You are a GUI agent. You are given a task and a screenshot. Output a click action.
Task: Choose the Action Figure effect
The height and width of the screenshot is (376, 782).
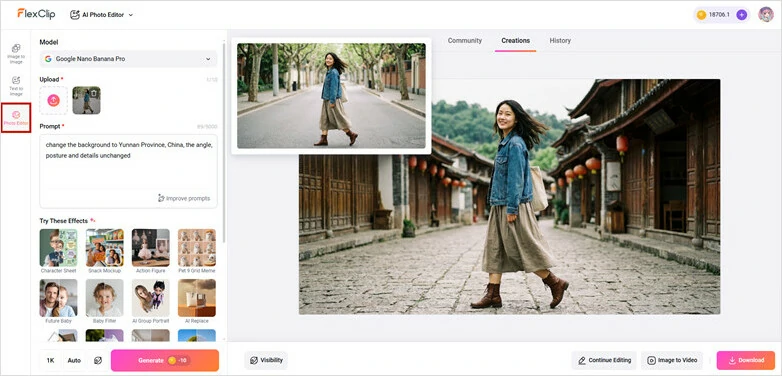tap(151, 251)
